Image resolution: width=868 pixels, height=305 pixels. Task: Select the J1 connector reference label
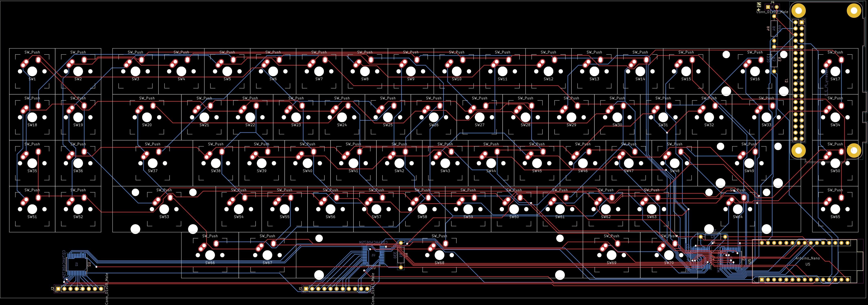(300, 289)
